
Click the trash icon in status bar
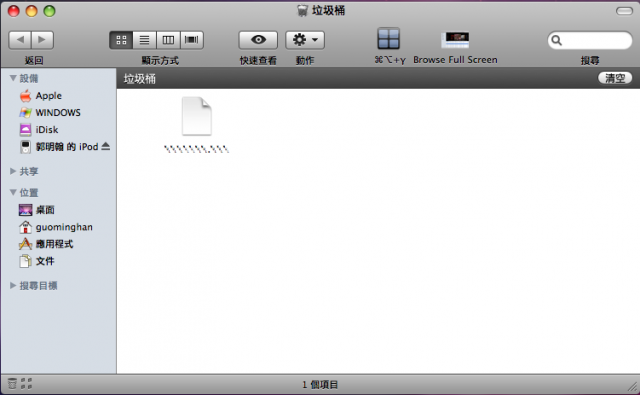pos(12,384)
